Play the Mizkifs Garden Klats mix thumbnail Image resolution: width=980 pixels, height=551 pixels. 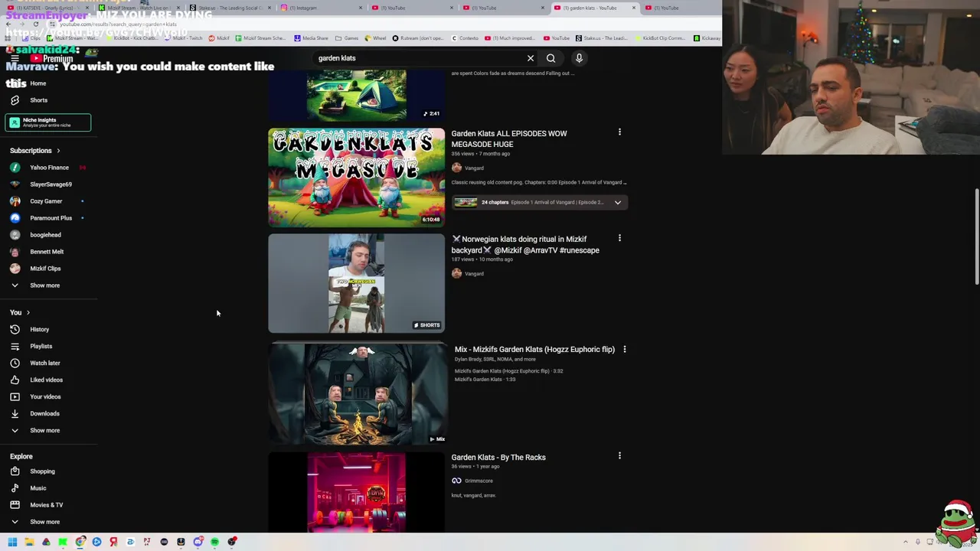pyautogui.click(x=356, y=393)
